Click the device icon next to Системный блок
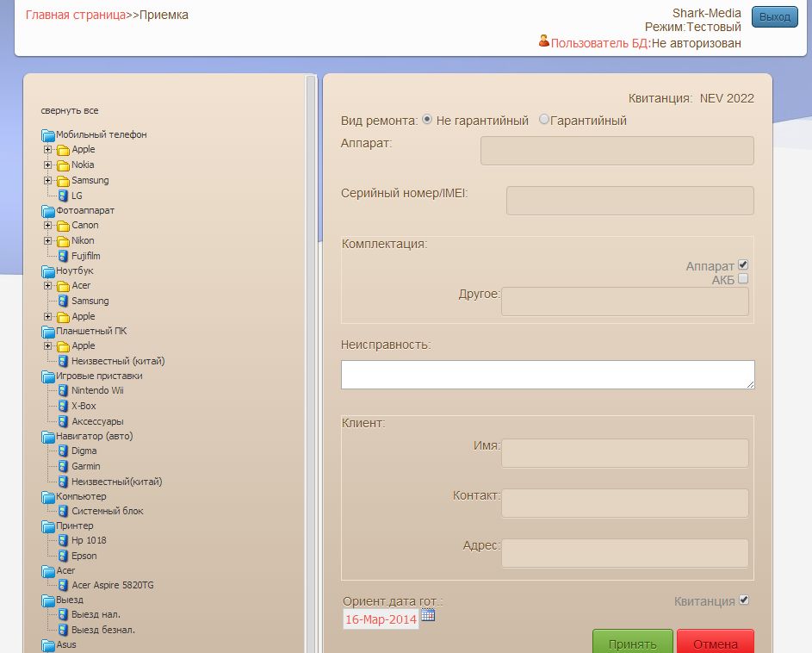Viewport: 812px width, 653px height. 63,511
